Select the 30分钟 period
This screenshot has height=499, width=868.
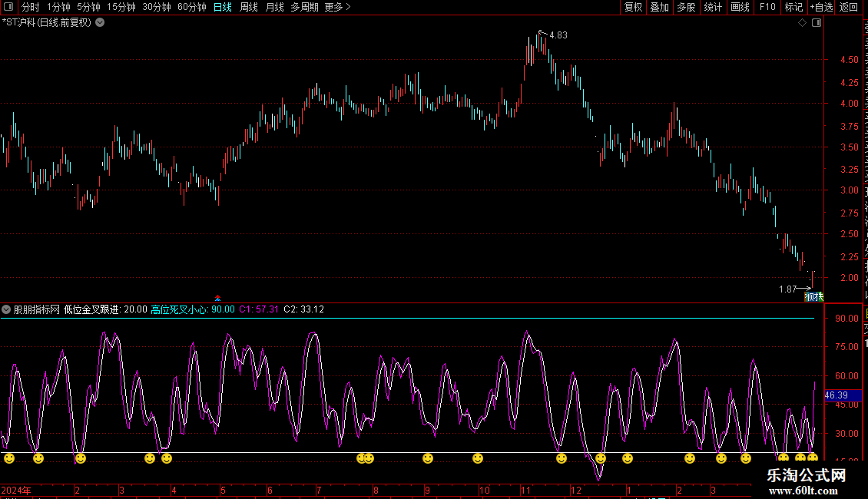(x=157, y=7)
